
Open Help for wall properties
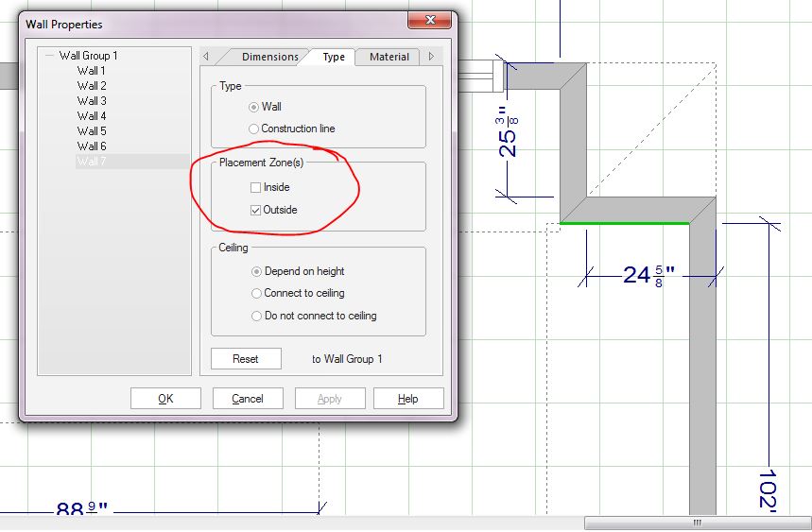(x=407, y=399)
